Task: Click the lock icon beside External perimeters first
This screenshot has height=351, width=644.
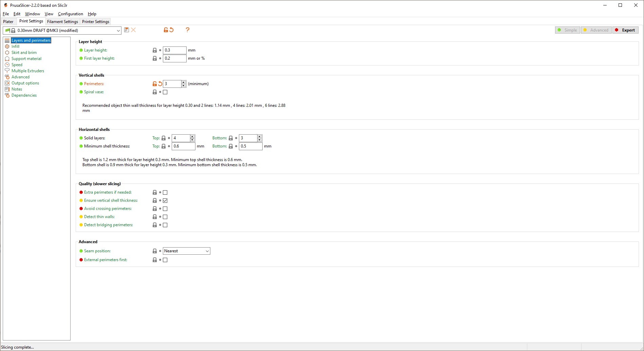Action: (155, 260)
